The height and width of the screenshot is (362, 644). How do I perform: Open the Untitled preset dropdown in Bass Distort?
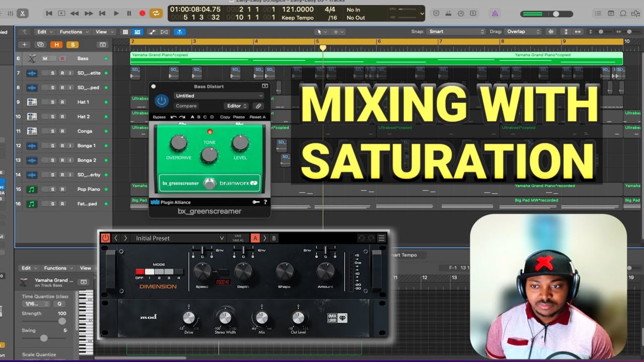pyautogui.click(x=219, y=96)
